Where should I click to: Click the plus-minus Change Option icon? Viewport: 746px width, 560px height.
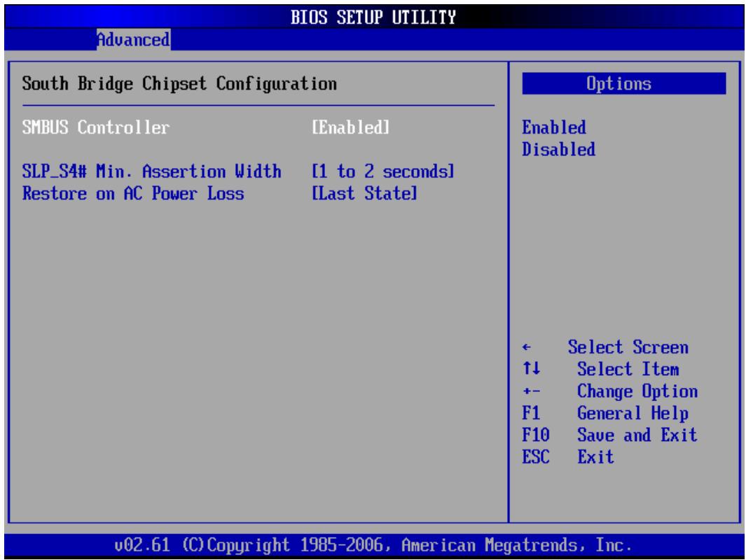(x=531, y=392)
